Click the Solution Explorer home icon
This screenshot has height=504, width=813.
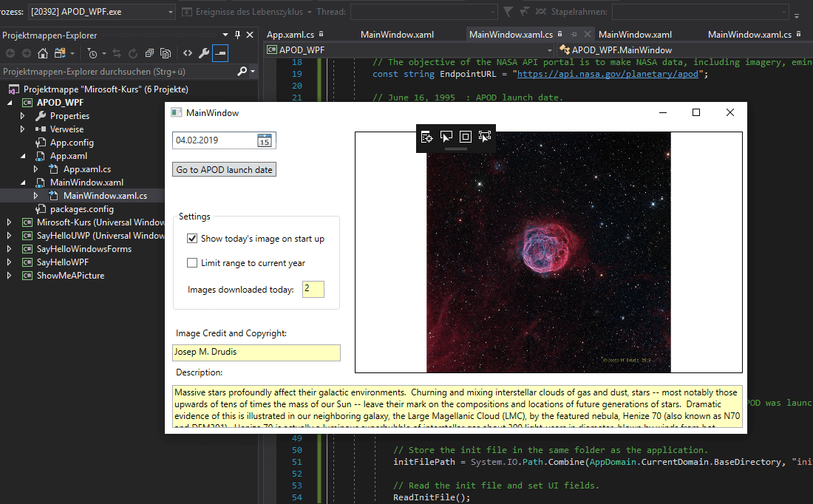tap(43, 53)
